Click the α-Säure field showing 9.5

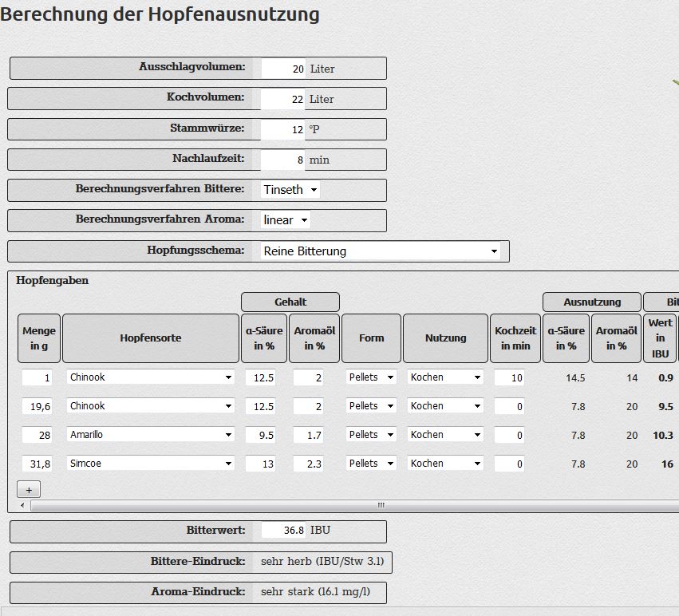pos(260,435)
